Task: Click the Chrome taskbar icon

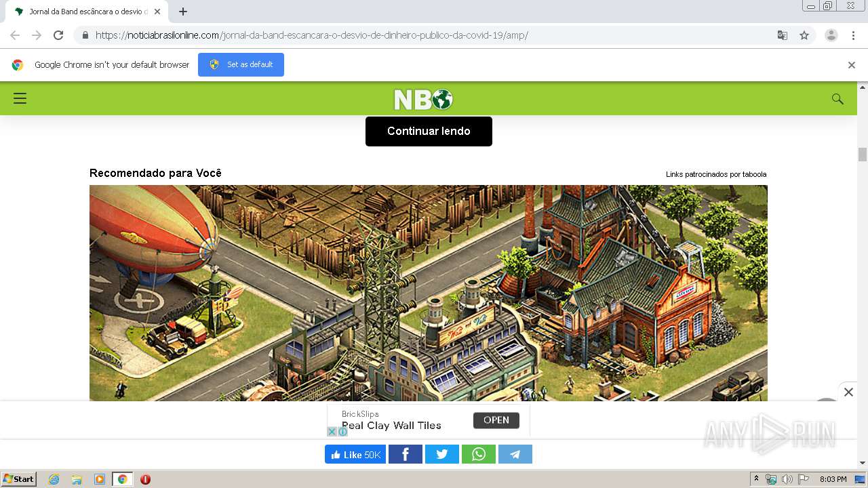Action: (122, 479)
